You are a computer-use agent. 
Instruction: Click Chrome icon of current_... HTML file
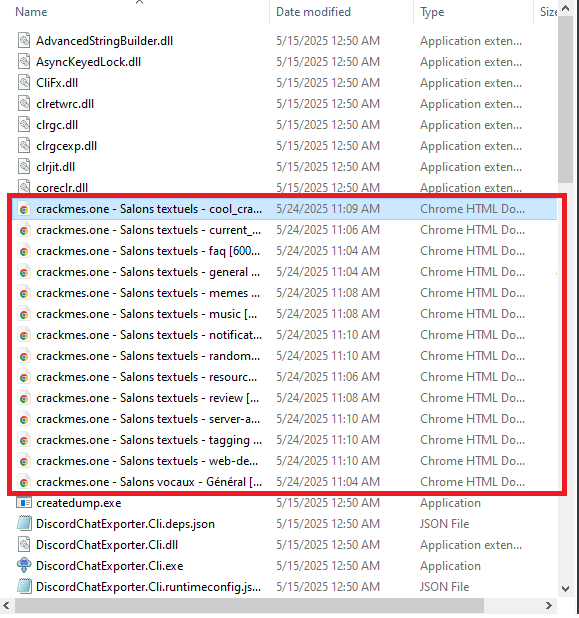[x=24, y=230]
